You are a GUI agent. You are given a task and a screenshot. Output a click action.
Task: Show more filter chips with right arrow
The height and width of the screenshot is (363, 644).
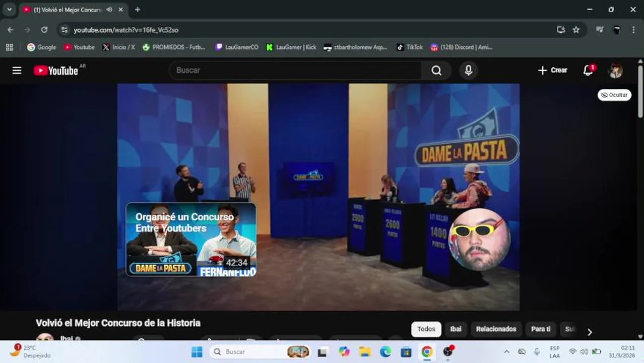tap(590, 332)
